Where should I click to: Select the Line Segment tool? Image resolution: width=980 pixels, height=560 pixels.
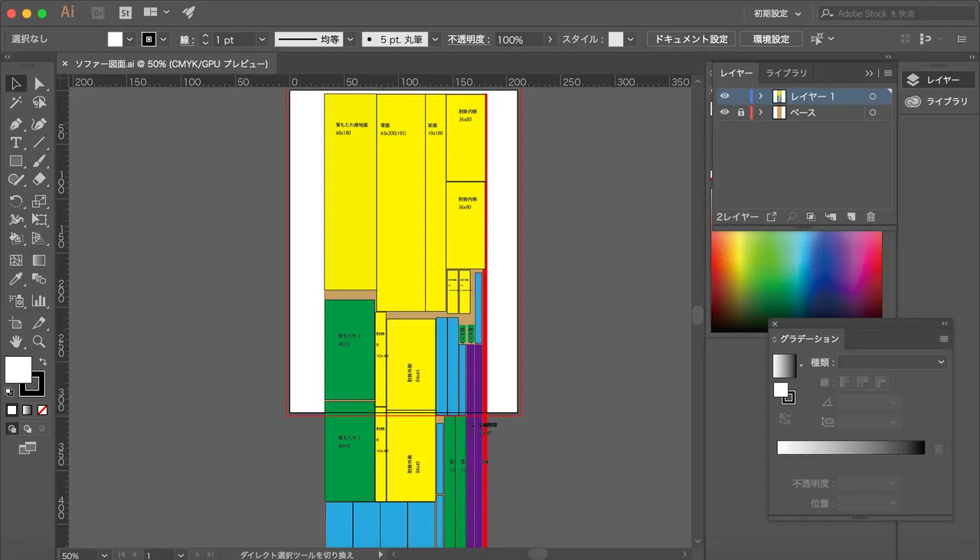click(39, 142)
